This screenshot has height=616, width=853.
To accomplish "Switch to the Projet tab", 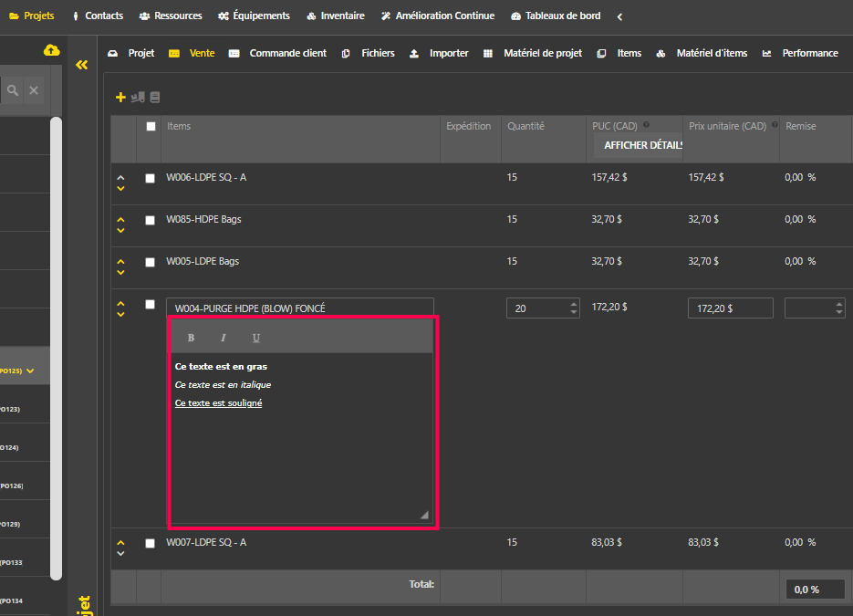I will click(131, 53).
